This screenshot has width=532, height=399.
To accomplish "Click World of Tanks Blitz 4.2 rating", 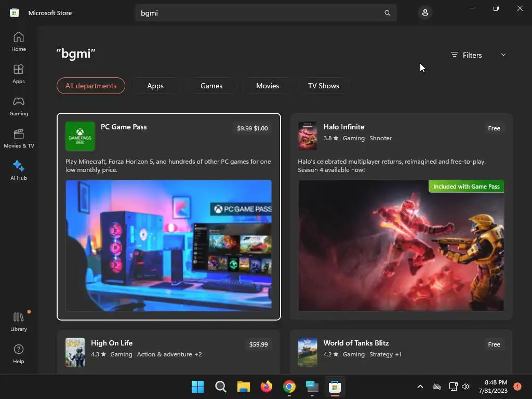I will [331, 354].
